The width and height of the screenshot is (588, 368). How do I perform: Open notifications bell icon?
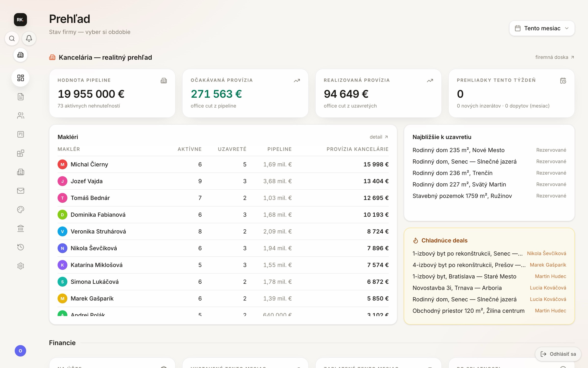[29, 39]
